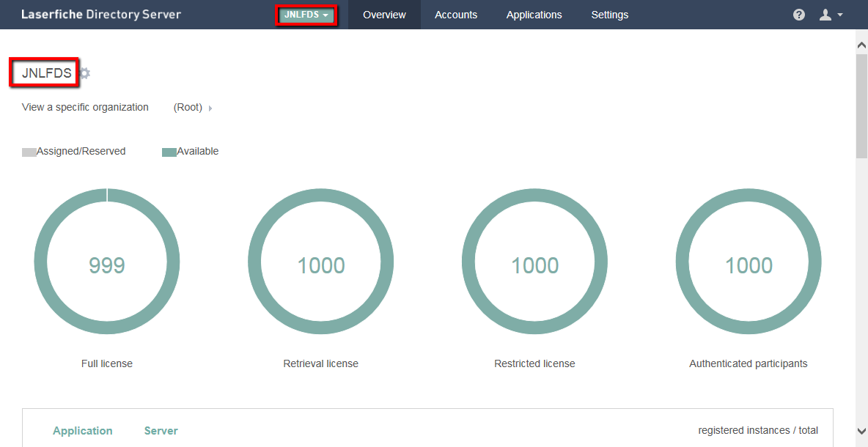
Task: Open the Accounts tab
Action: (x=456, y=15)
